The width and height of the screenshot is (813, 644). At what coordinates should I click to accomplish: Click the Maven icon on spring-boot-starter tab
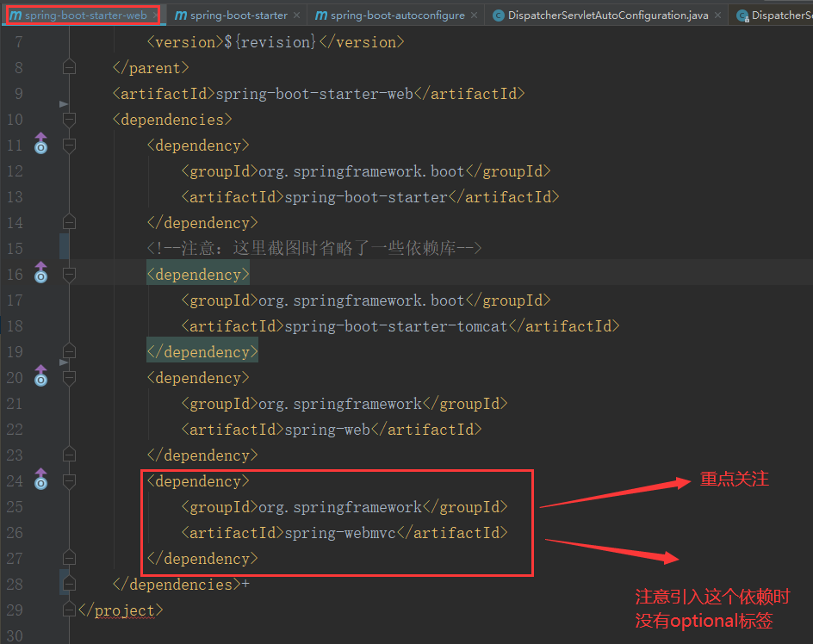tap(180, 15)
